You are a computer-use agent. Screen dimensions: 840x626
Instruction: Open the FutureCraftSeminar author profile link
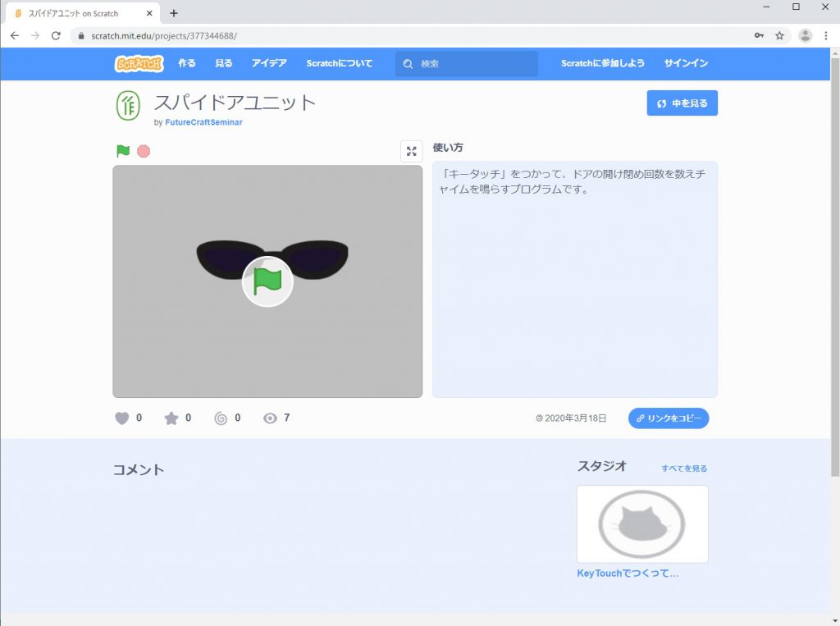pos(203,122)
